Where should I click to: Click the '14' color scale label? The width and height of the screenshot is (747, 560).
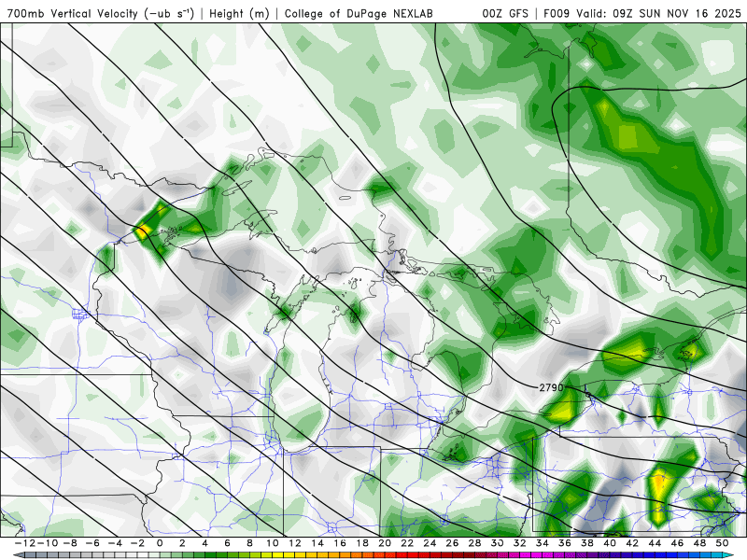tap(317, 543)
